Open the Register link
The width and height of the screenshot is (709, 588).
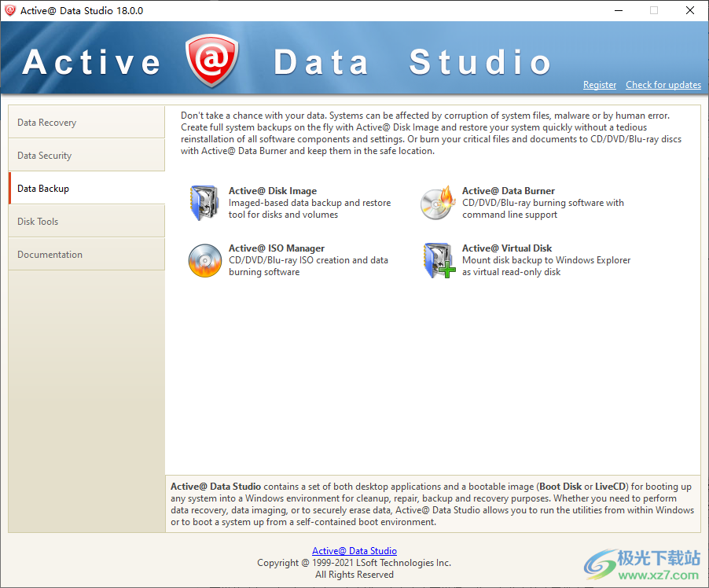[599, 85]
